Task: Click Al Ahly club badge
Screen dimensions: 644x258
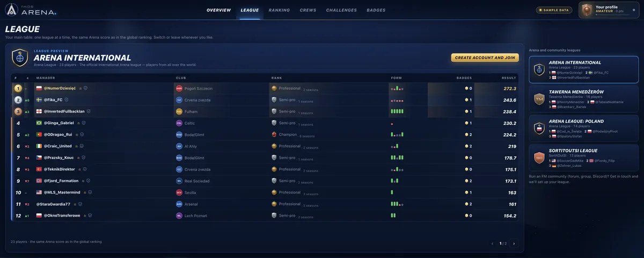Action: pos(179,146)
